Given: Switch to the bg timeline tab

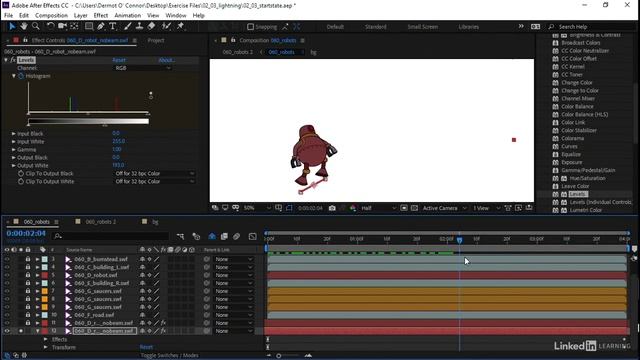Looking at the screenshot, I should click(155, 222).
